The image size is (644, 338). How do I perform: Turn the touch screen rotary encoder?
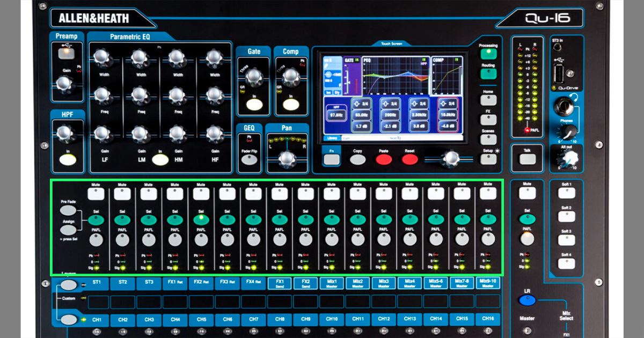click(450, 158)
